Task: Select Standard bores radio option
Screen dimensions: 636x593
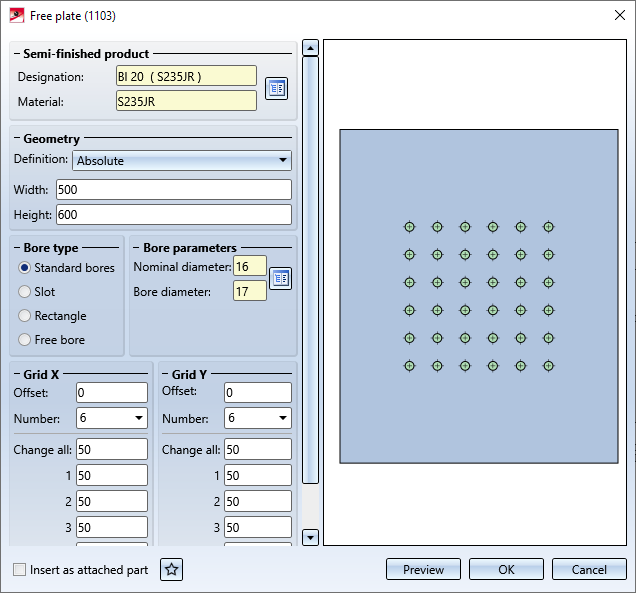Action: [25, 268]
